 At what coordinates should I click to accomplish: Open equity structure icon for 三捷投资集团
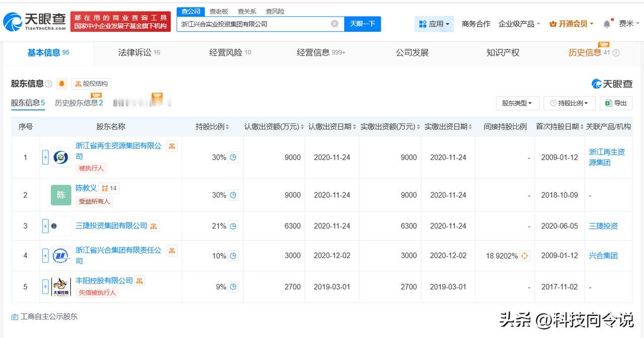pos(153,226)
